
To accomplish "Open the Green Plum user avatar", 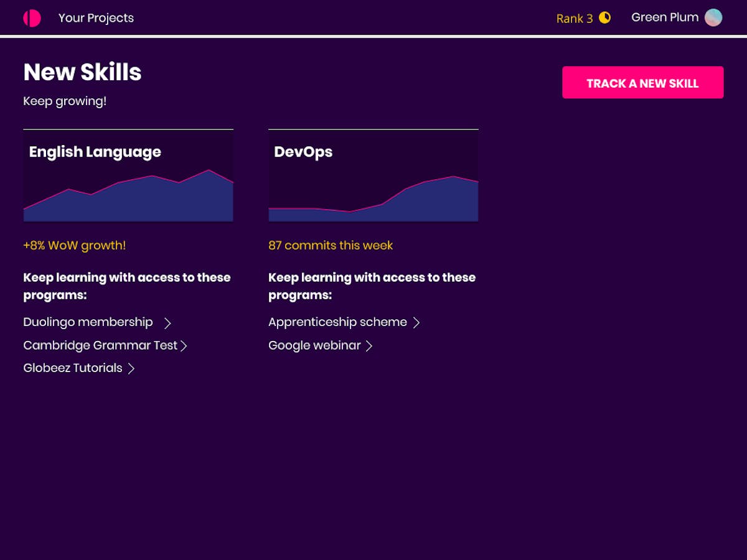I will coord(713,17).
